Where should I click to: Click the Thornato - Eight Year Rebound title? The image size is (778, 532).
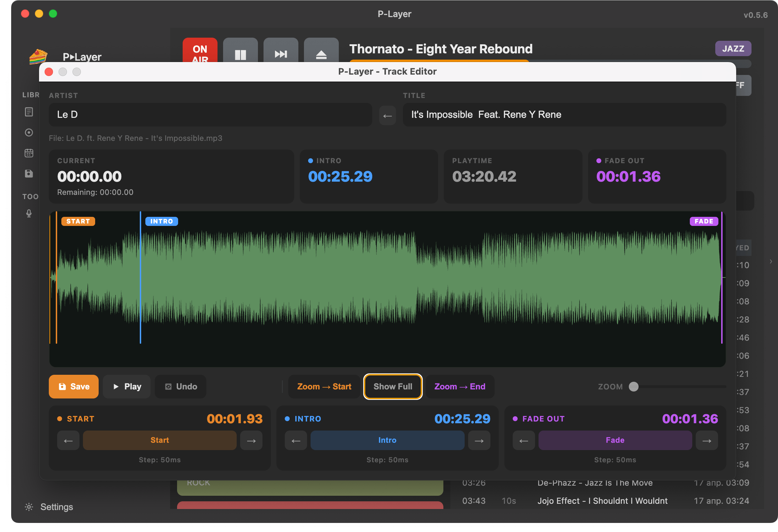[441, 49]
